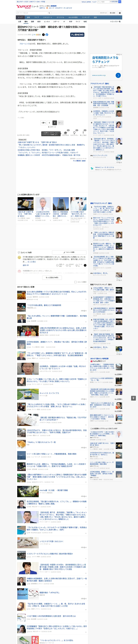Open the オリジナル navigation tab
The height and width of the screenshot is (644, 138).
click(60, 17)
